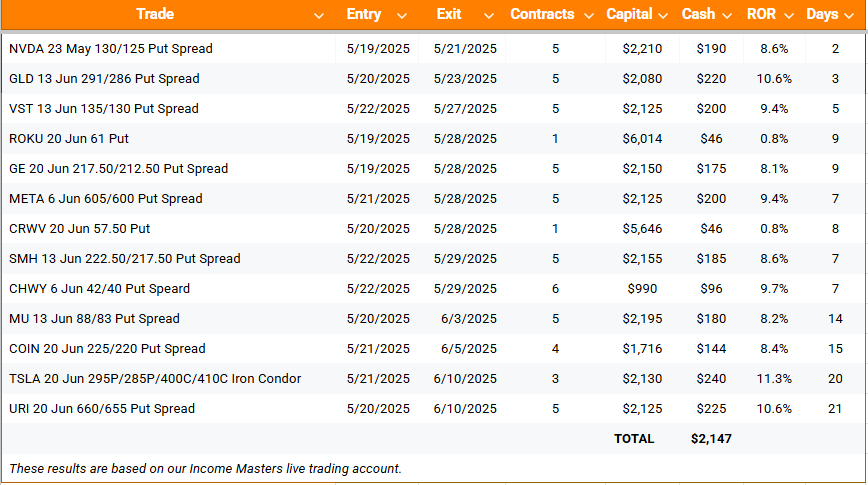
Task: Click the ROKU 20 Jun 61 Put cell
Action: point(168,138)
